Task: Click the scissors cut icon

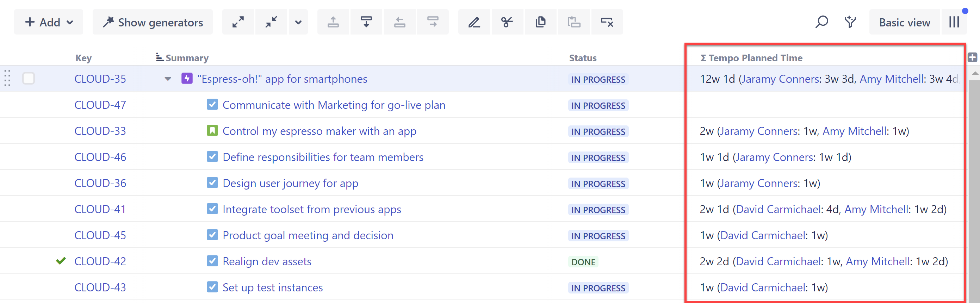Action: tap(507, 22)
